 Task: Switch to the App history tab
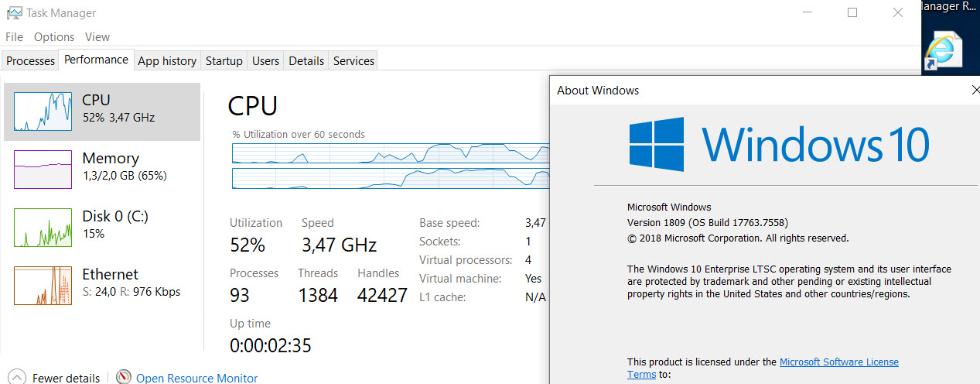(167, 60)
